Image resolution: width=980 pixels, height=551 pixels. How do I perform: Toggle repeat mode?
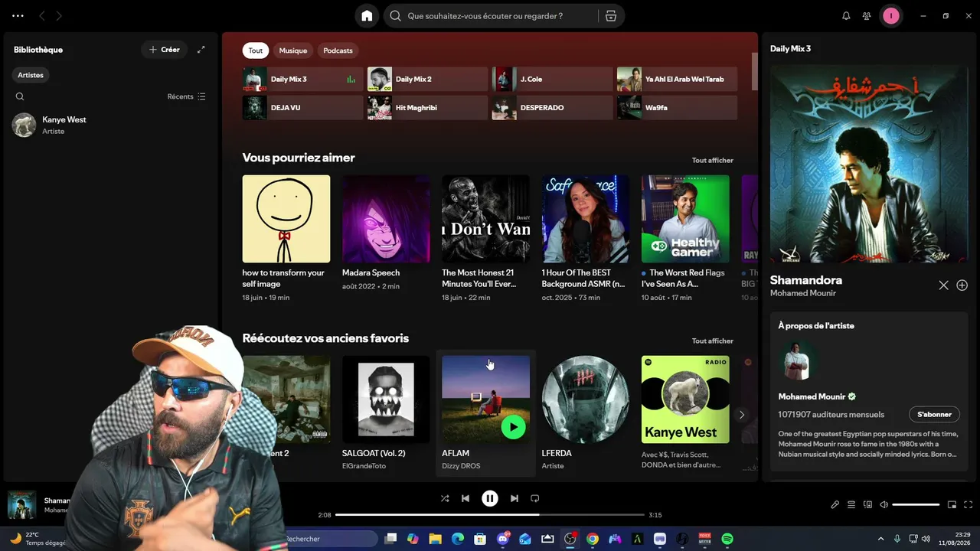point(535,498)
